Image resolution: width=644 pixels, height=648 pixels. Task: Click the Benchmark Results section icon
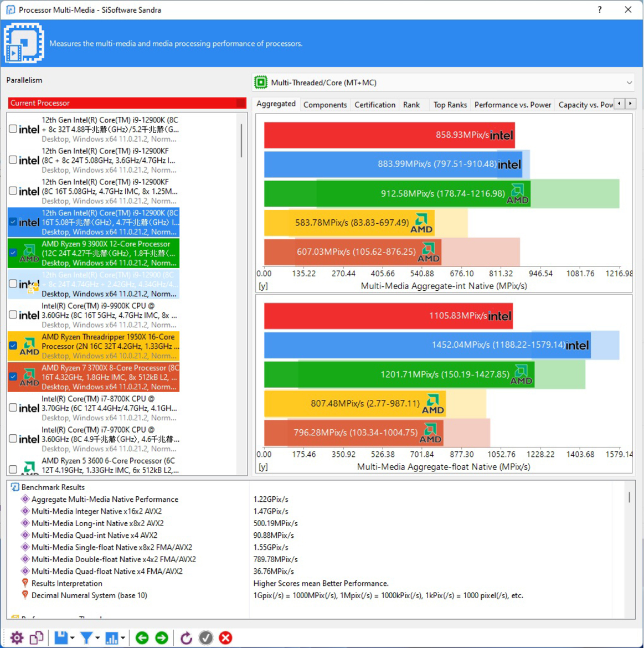pos(15,487)
